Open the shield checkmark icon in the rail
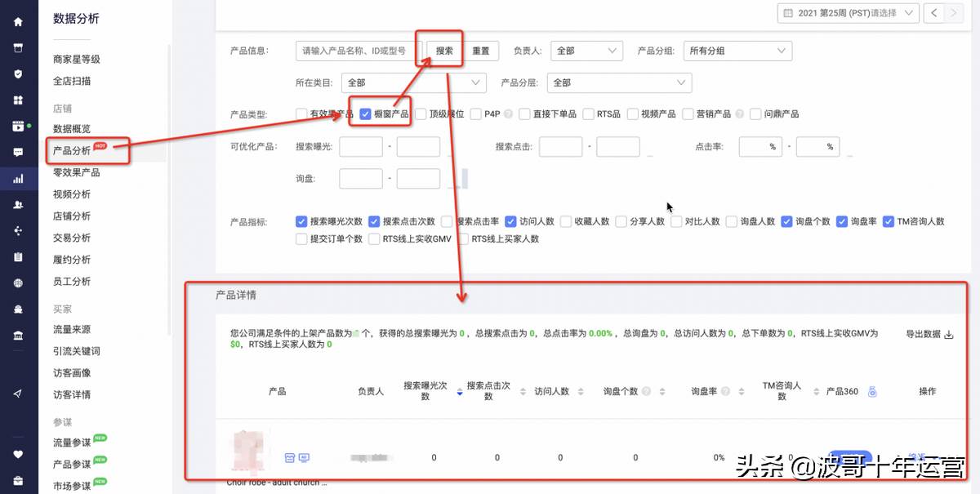Image resolution: width=980 pixels, height=494 pixels. coord(18,73)
